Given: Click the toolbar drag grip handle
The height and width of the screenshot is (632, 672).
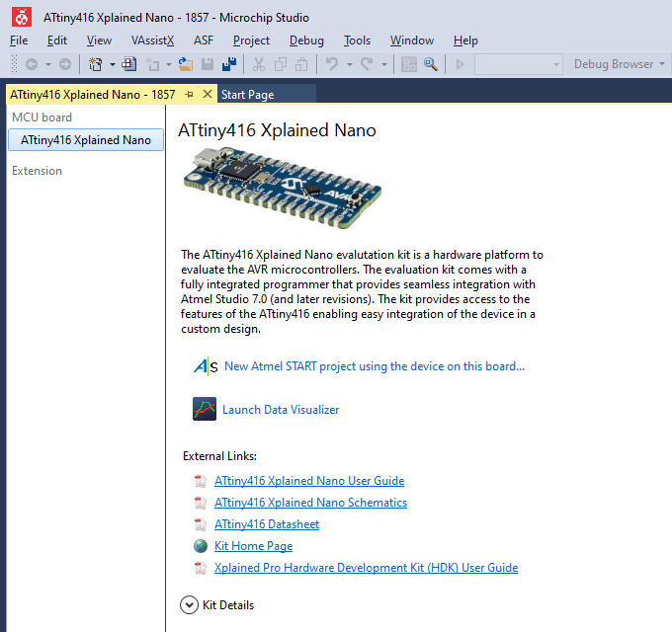Looking at the screenshot, I should pyautogui.click(x=14, y=64).
